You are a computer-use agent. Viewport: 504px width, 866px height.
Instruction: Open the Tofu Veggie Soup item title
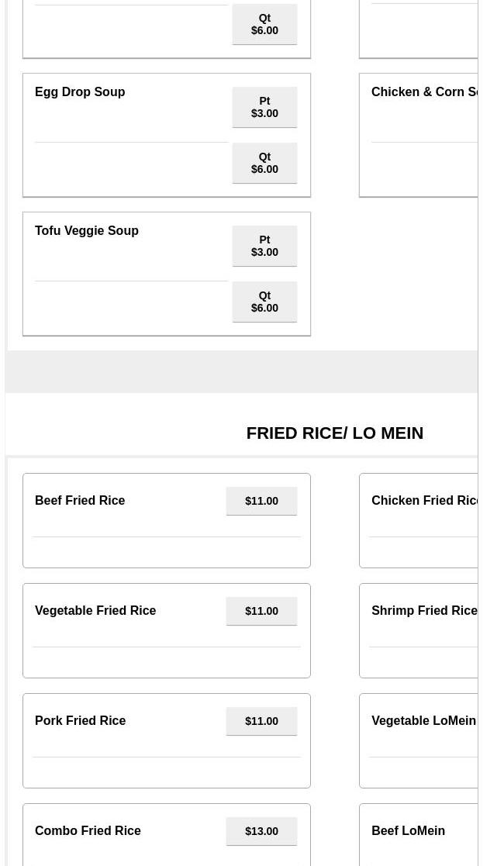(87, 230)
